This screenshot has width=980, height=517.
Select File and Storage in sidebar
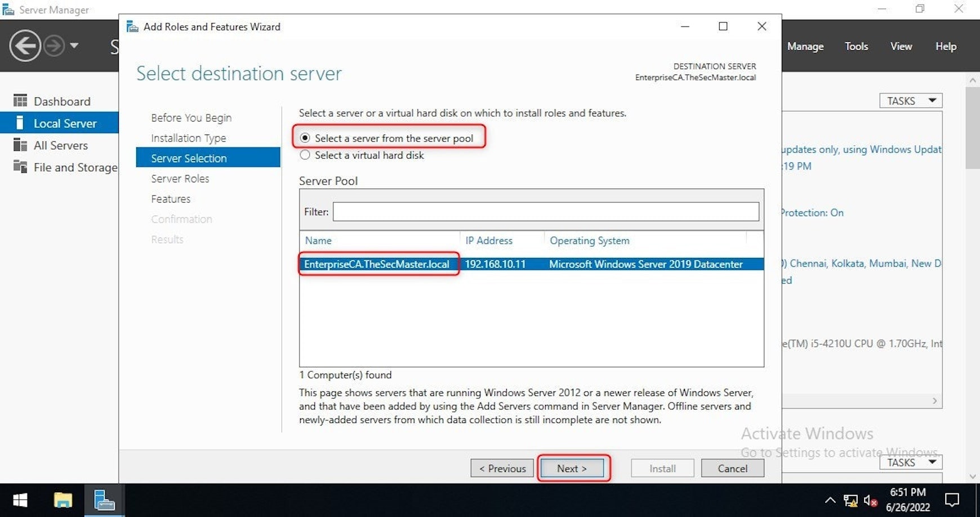click(75, 167)
